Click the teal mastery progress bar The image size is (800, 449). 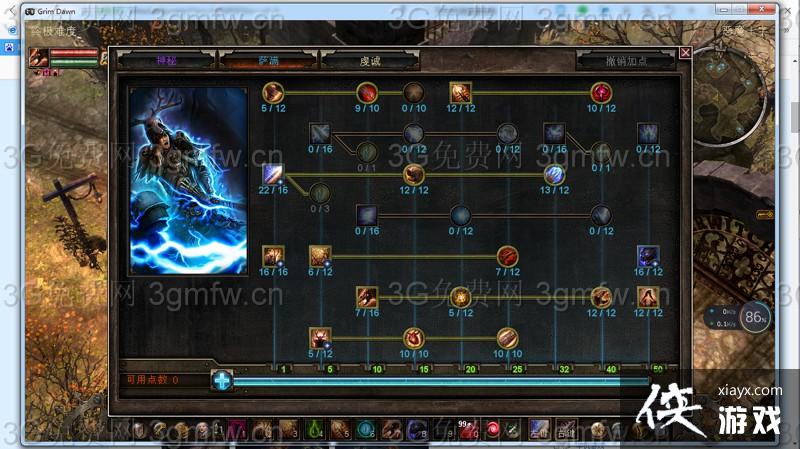pos(441,381)
